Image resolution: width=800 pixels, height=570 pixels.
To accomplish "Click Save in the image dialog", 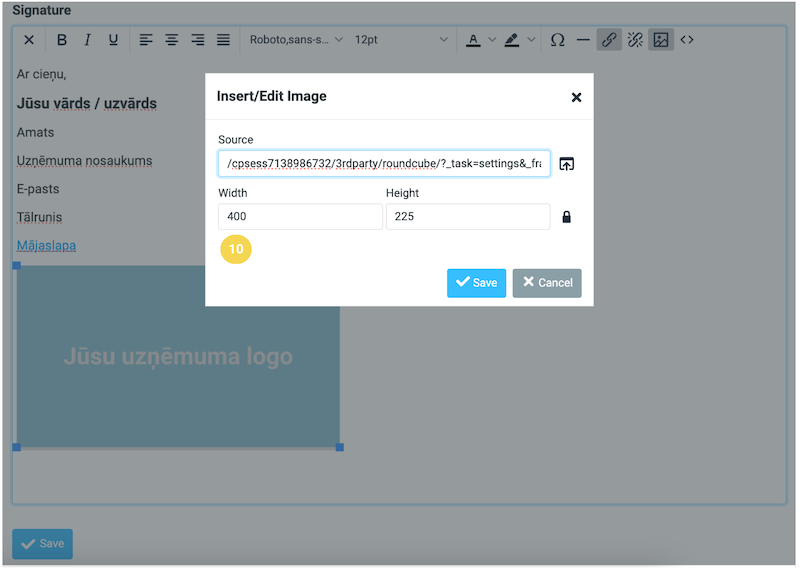I will point(476,283).
